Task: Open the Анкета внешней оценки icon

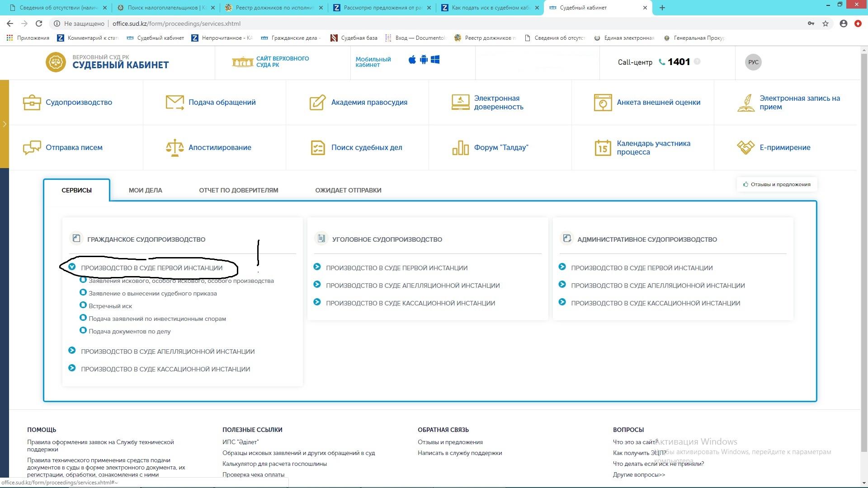Action: click(603, 103)
